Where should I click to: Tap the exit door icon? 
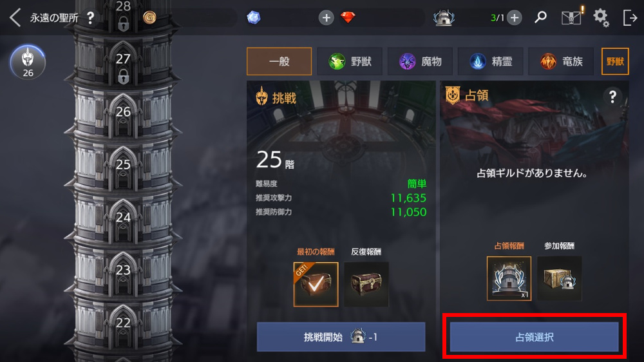coord(630,18)
